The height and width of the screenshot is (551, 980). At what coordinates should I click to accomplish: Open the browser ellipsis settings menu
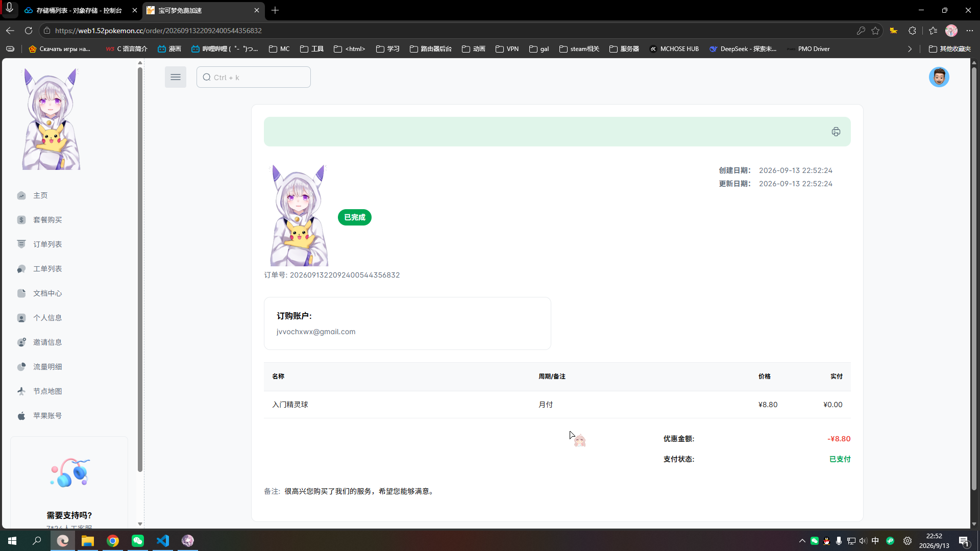click(x=970, y=31)
